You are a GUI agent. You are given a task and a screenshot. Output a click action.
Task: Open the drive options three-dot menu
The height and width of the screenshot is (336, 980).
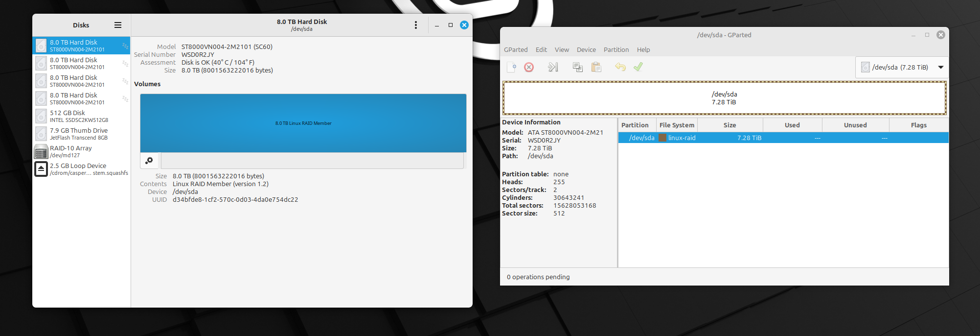416,25
